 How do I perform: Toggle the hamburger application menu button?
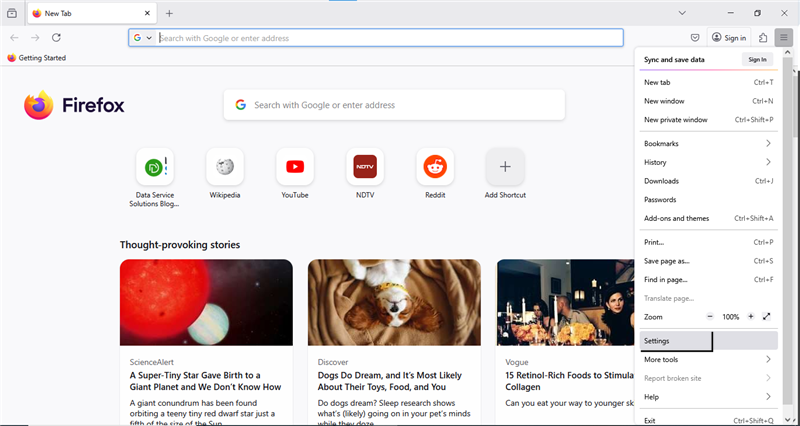tap(783, 38)
